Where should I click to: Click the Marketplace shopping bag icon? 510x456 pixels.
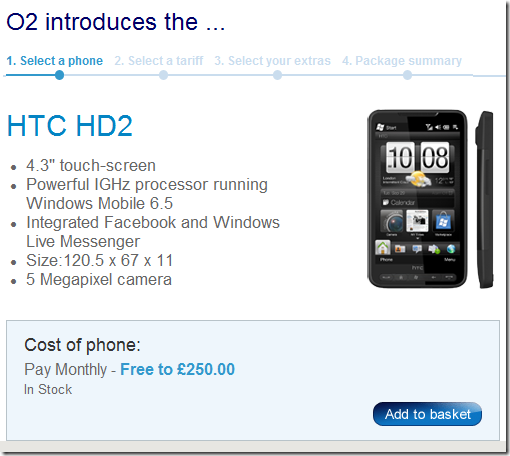pos(443,221)
